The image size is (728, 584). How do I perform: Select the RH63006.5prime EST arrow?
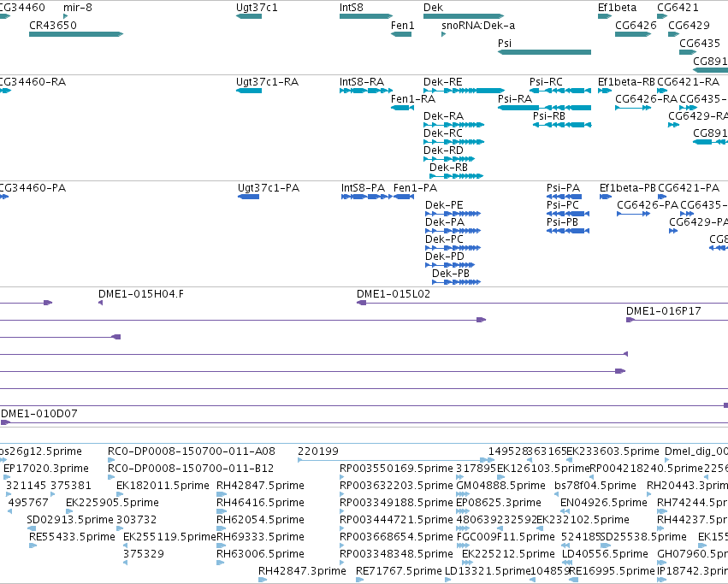tap(221, 563)
